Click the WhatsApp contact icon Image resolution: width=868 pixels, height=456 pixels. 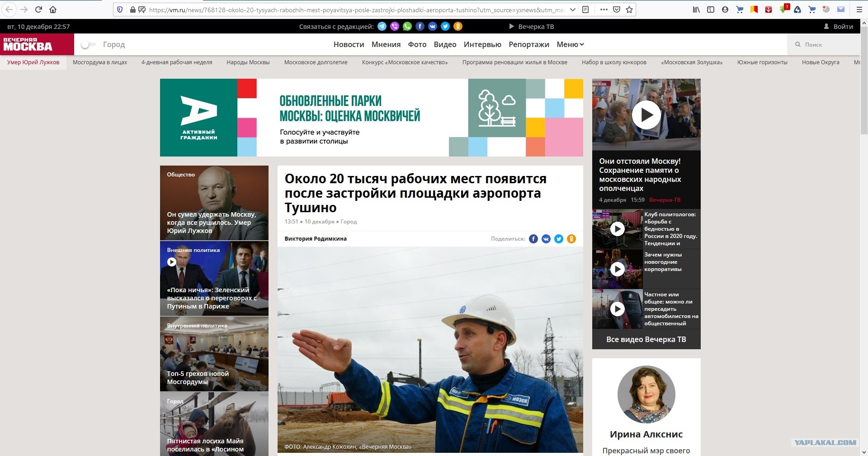coord(407,27)
